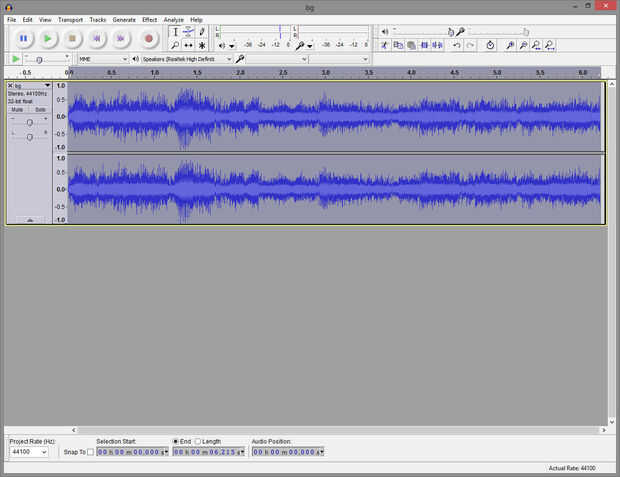The image size is (620, 477).
Task: Start playback with the green Play button
Action: (x=48, y=38)
